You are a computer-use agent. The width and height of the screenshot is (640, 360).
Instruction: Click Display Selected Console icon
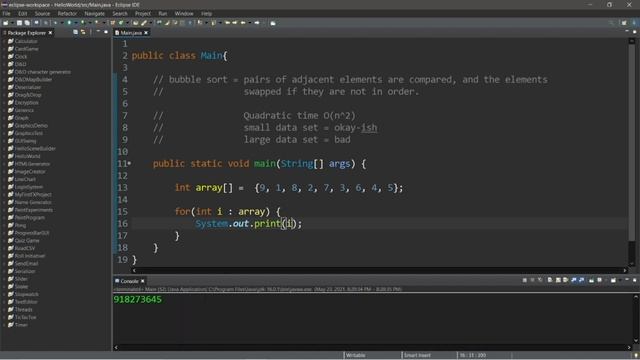point(600,280)
